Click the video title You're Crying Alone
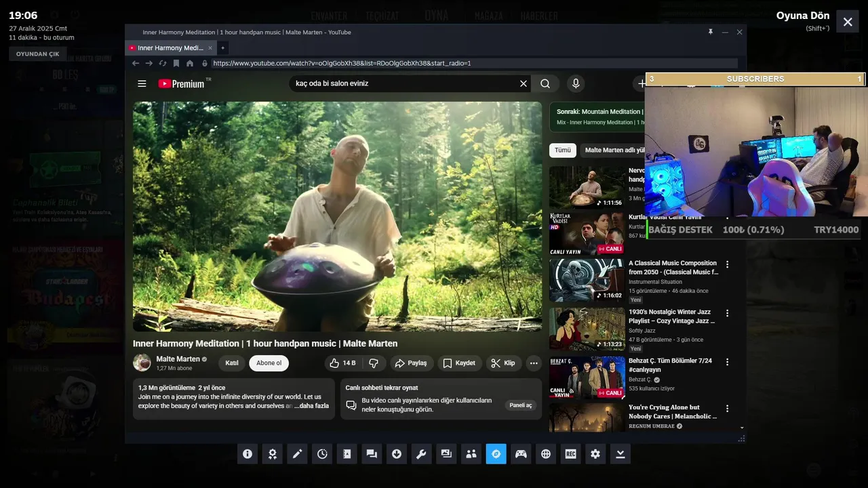Image resolution: width=868 pixels, height=488 pixels. click(672, 412)
